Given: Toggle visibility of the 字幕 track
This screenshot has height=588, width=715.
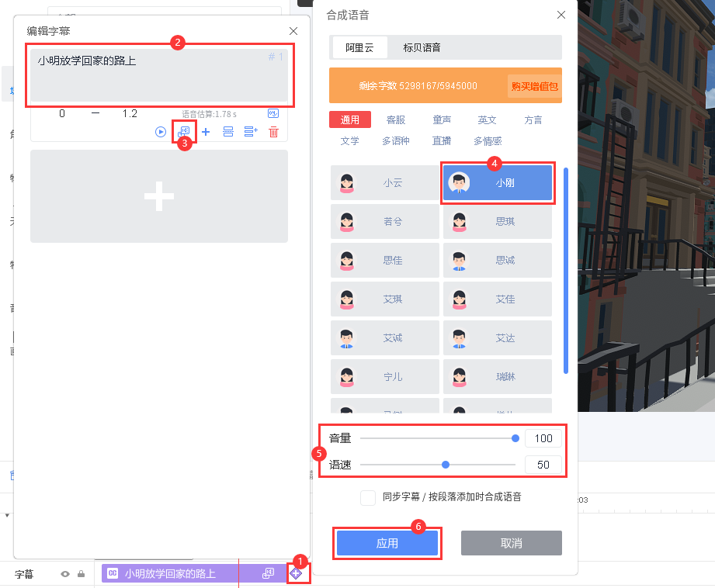Looking at the screenshot, I should 65,572.
